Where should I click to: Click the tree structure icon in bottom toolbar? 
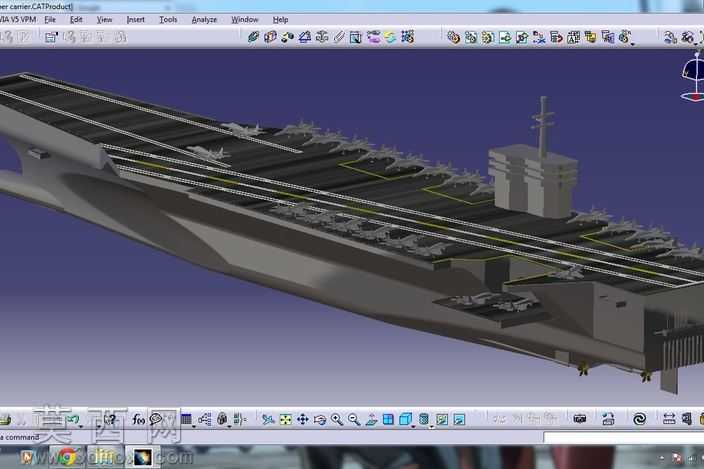[205, 419]
